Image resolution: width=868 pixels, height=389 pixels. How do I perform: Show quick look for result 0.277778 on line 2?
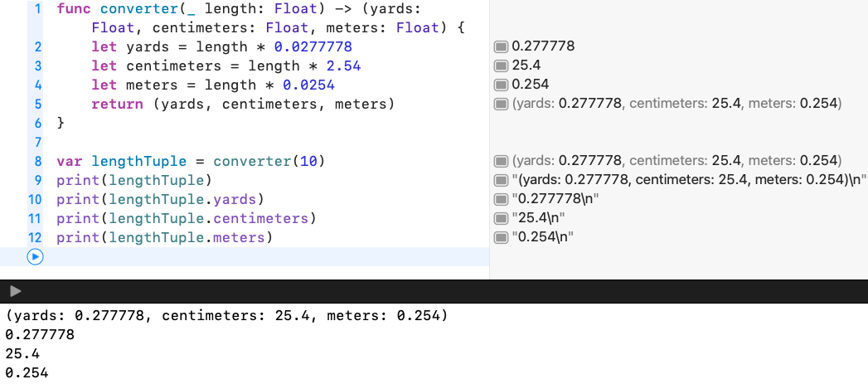point(501,46)
